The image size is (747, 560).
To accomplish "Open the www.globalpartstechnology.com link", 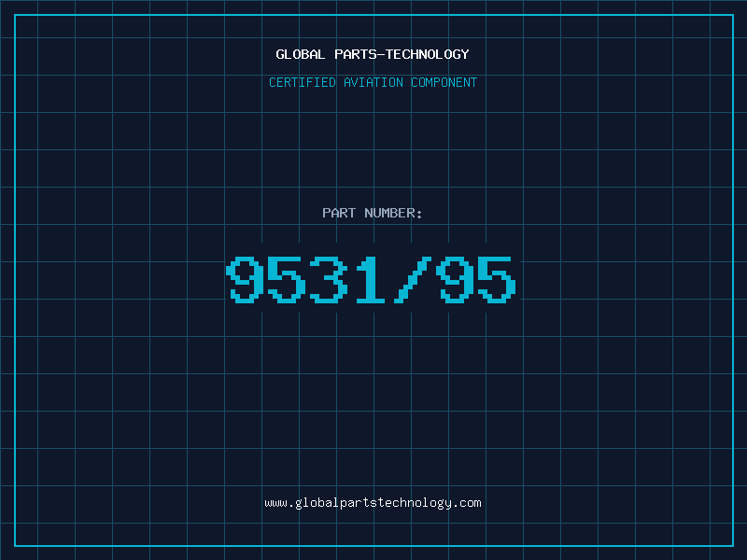I will (x=373, y=503).
